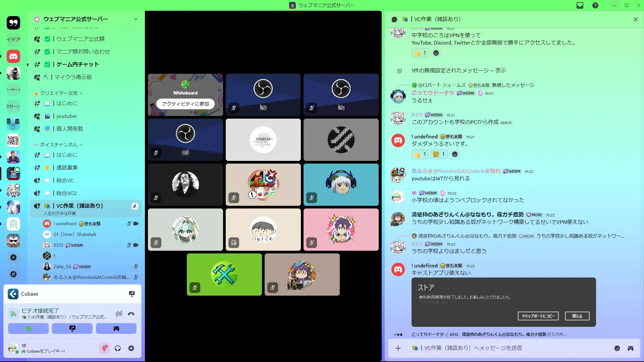
Task: Click the add a server plus icon
Action: point(13,257)
